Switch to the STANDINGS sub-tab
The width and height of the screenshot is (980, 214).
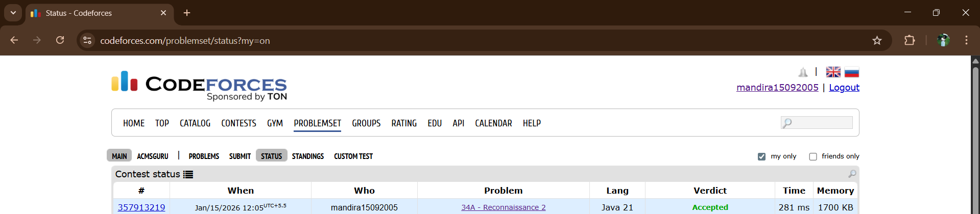(x=308, y=156)
